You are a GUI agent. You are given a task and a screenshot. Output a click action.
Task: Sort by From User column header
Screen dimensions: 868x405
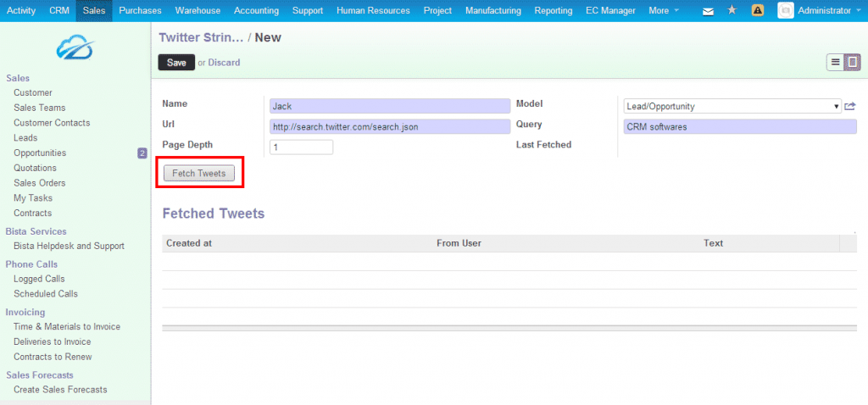(459, 243)
